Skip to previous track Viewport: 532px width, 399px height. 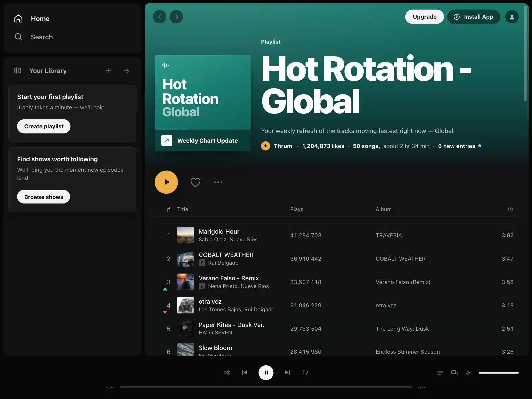coord(244,373)
